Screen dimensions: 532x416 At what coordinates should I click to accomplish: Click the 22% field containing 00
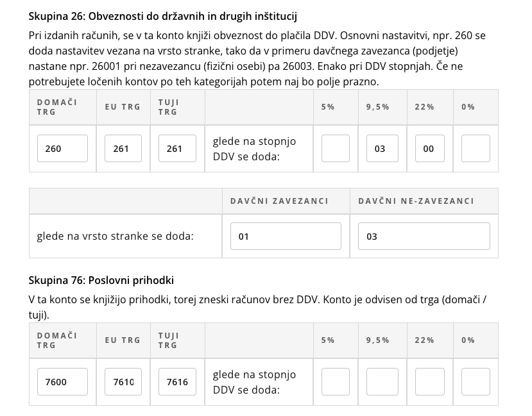click(430, 149)
